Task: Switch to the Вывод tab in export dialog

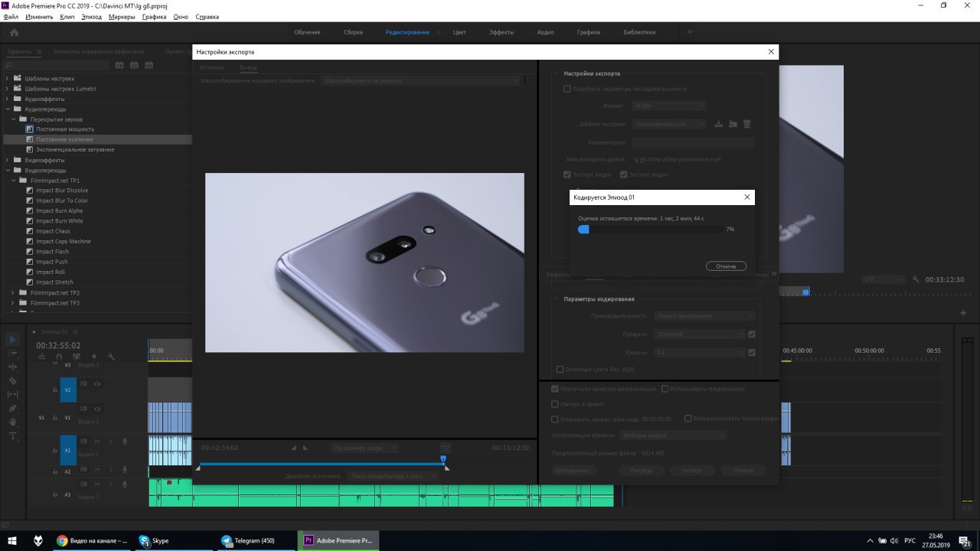Action: pos(248,67)
